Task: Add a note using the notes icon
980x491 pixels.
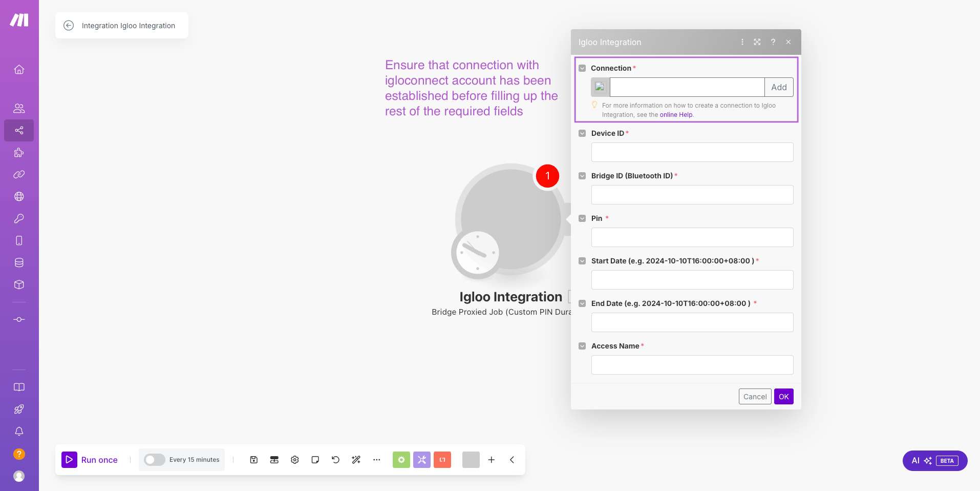Action: point(315,460)
